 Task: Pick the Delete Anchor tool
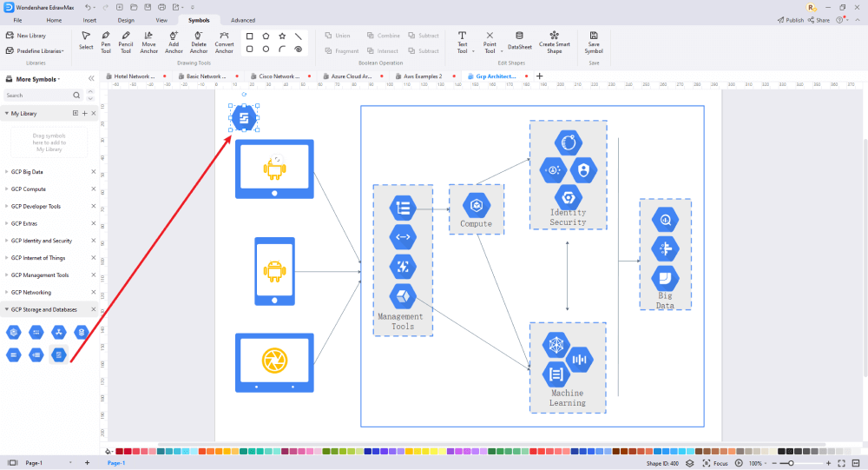coord(198,42)
